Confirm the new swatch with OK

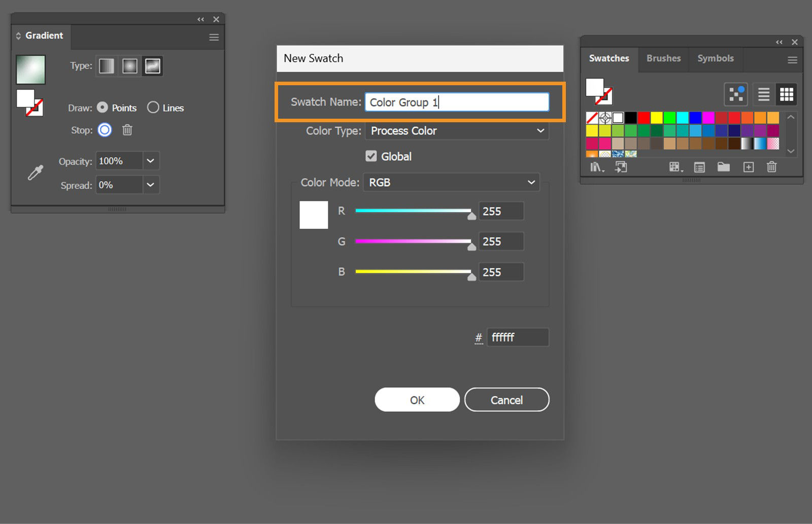click(416, 399)
